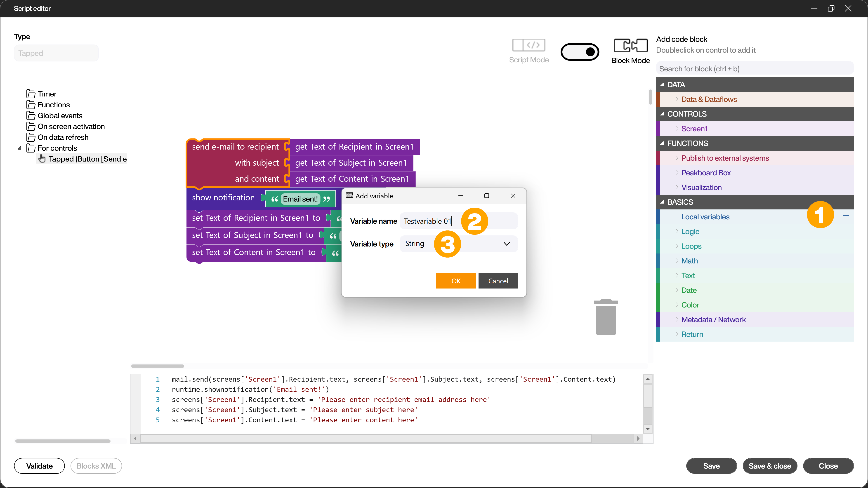Screen dimensions: 868x488
Task: Click the Script Mode code icon
Action: click(x=529, y=45)
